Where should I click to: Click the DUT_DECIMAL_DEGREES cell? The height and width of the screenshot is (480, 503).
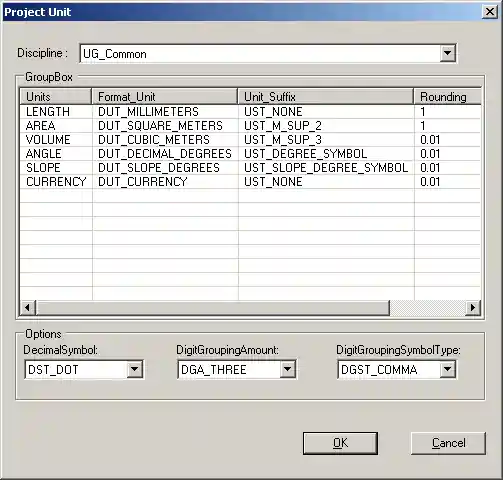click(x=165, y=154)
